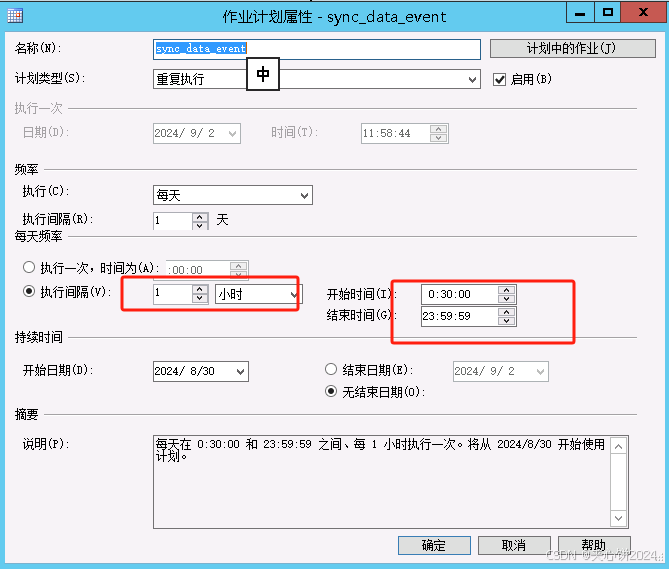The image size is (669, 569).
Task: Decrease the 开始时间(I) start time
Action: click(506, 299)
